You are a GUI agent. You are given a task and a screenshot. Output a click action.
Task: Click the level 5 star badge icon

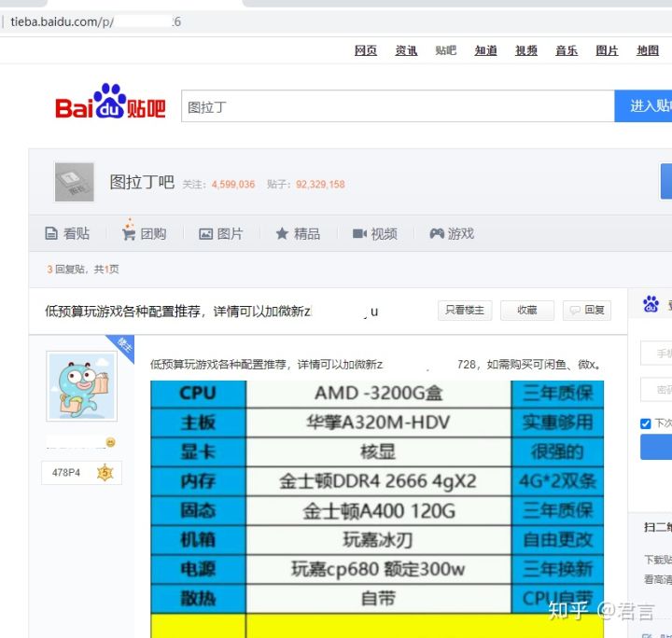pos(105,473)
